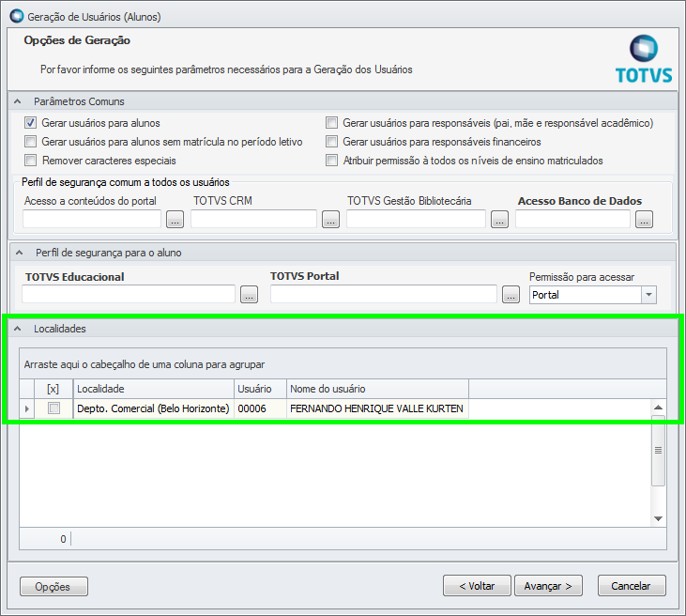686x616 pixels.
Task: Focus the TOTVS CRM input field
Action: 253,219
